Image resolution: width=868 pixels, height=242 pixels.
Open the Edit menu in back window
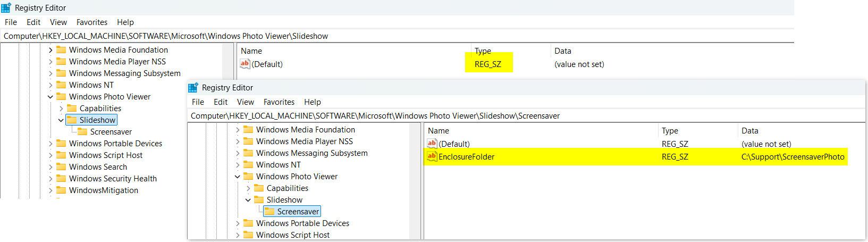[33, 22]
